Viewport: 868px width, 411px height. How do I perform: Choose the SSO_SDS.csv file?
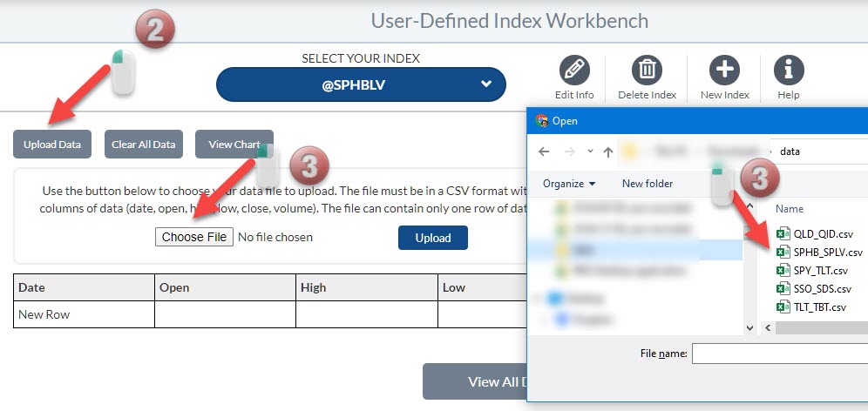coord(822,288)
